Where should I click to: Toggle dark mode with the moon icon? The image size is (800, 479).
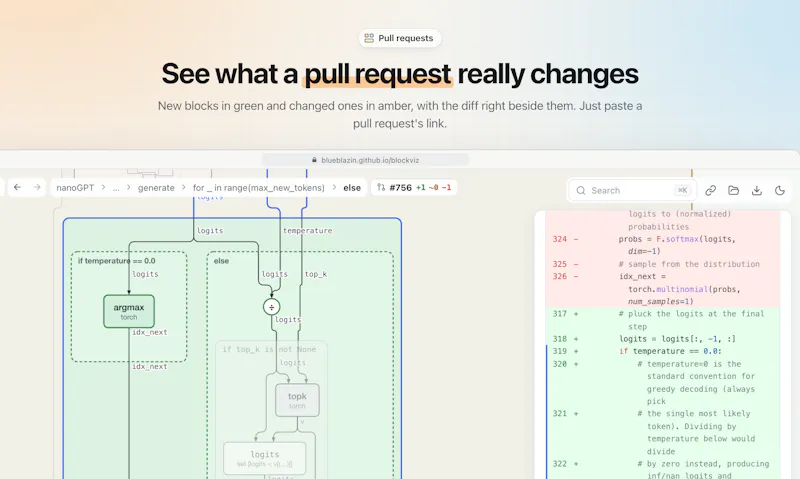[780, 190]
